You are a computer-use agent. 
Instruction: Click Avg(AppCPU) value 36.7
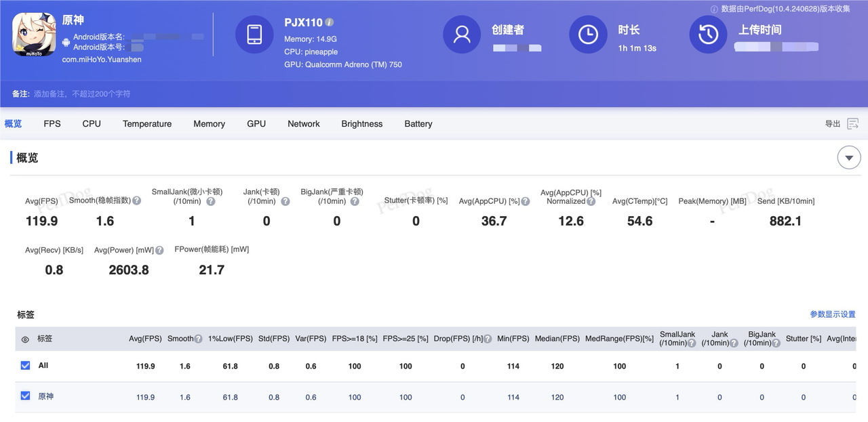(494, 221)
